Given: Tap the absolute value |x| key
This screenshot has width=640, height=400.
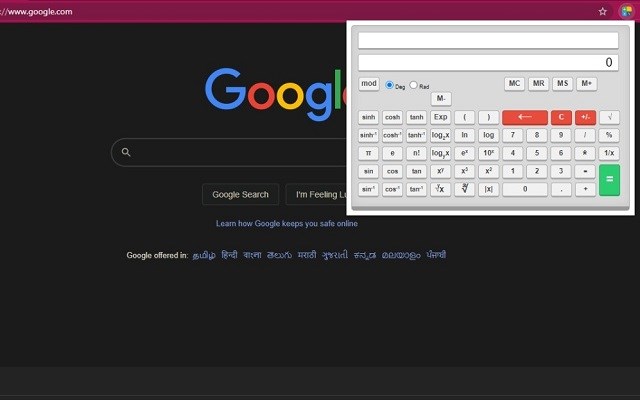Looking at the screenshot, I should pyautogui.click(x=489, y=189).
